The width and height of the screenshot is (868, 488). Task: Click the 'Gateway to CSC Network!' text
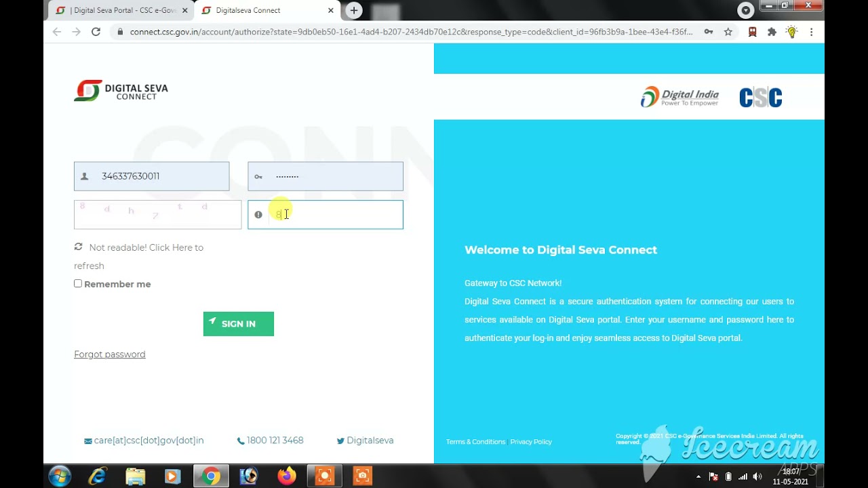point(513,283)
